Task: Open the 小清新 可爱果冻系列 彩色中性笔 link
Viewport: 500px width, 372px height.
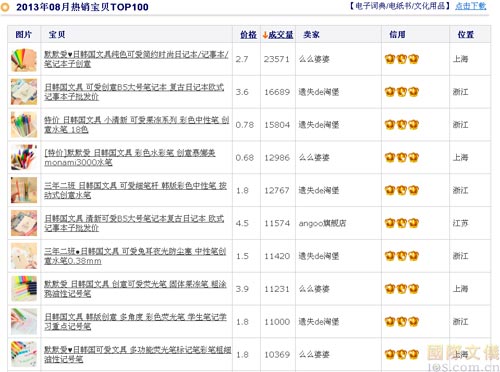Action: (x=136, y=124)
